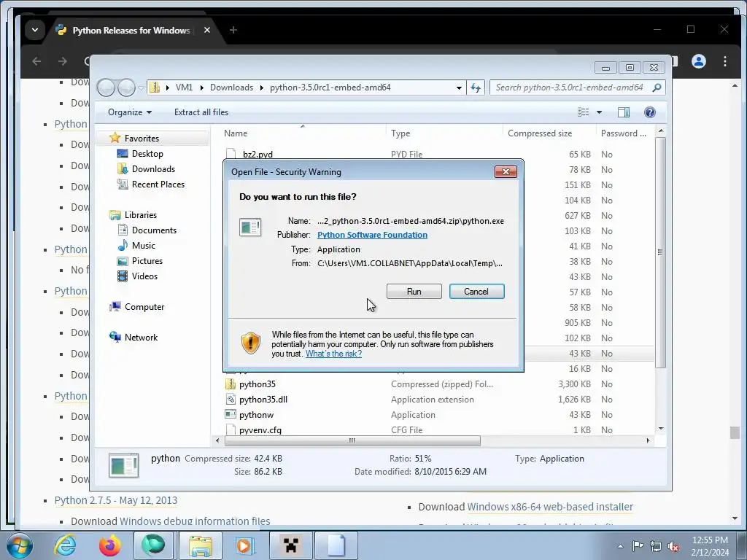Select Network in the navigation pane
This screenshot has width=747, height=560.
point(141,338)
